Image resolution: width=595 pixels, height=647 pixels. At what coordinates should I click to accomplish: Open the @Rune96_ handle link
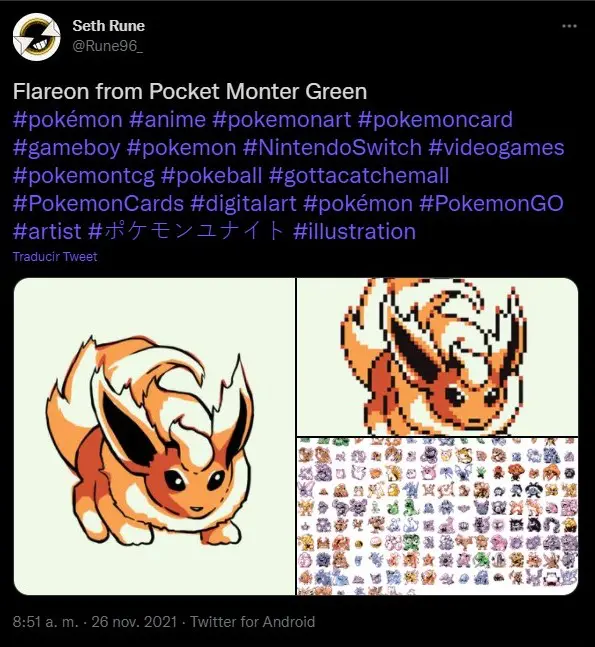tap(108, 46)
